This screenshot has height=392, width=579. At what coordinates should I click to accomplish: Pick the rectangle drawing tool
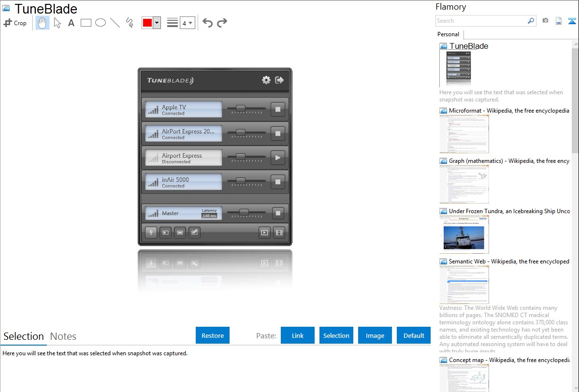pyautogui.click(x=86, y=23)
